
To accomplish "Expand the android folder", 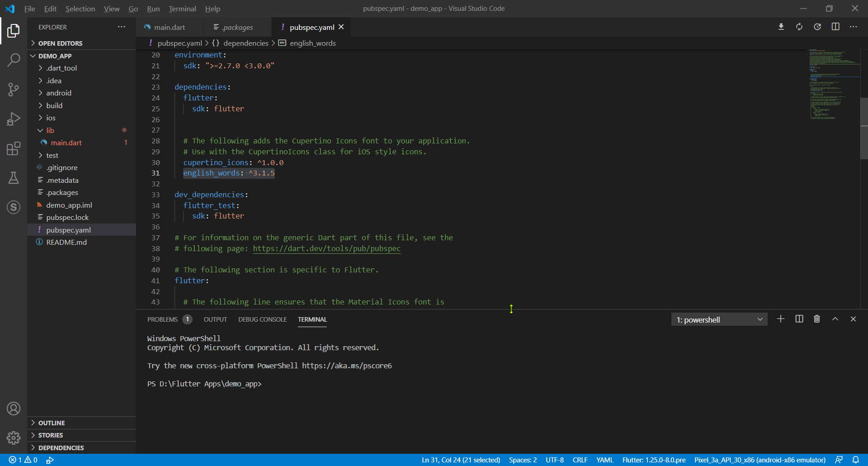I will pos(59,93).
